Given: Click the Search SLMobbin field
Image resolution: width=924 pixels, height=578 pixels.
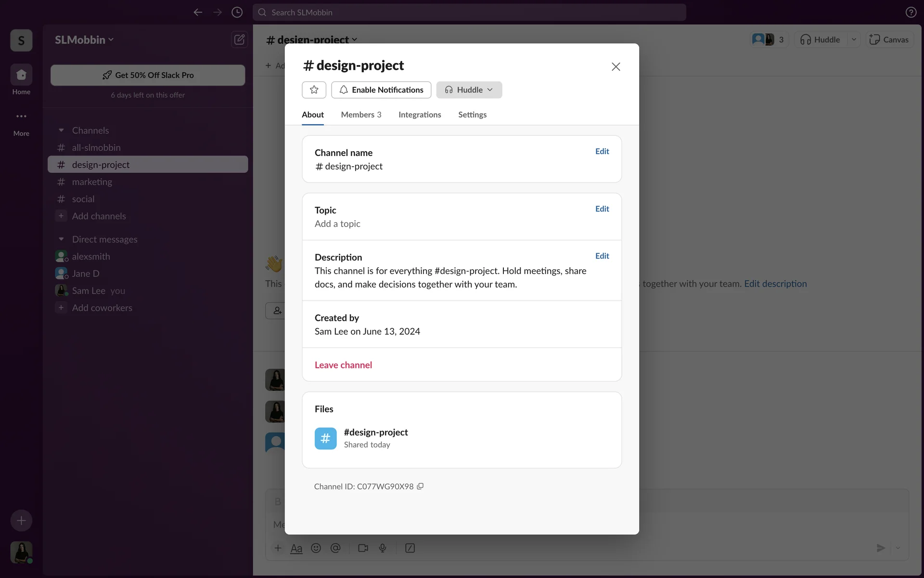Looking at the screenshot, I should [x=469, y=13].
